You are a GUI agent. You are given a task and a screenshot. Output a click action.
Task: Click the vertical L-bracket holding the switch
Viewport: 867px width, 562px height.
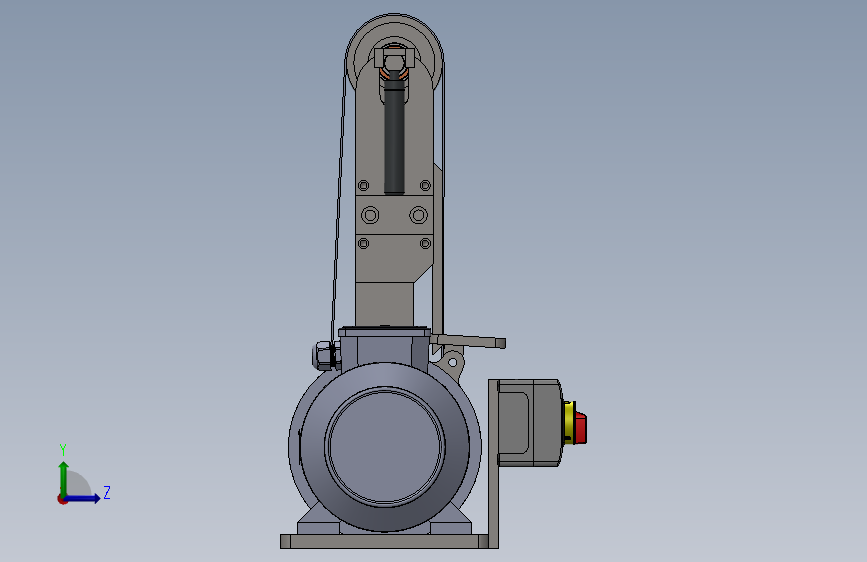pyautogui.click(x=493, y=464)
